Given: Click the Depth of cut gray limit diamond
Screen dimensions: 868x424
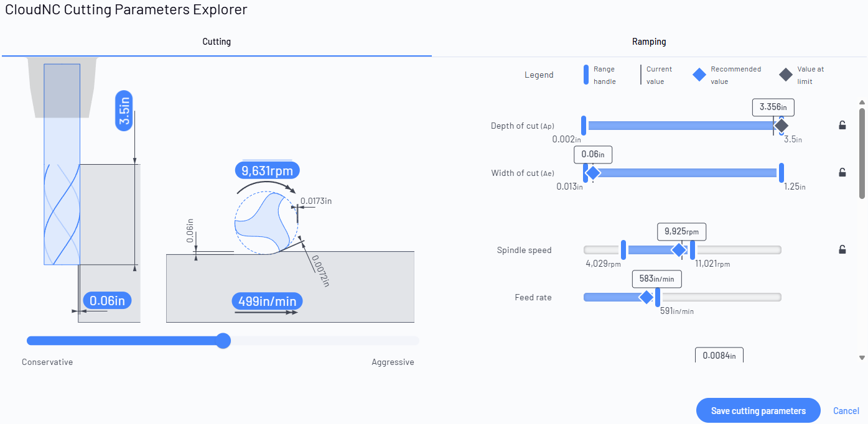Looking at the screenshot, I should [x=782, y=126].
